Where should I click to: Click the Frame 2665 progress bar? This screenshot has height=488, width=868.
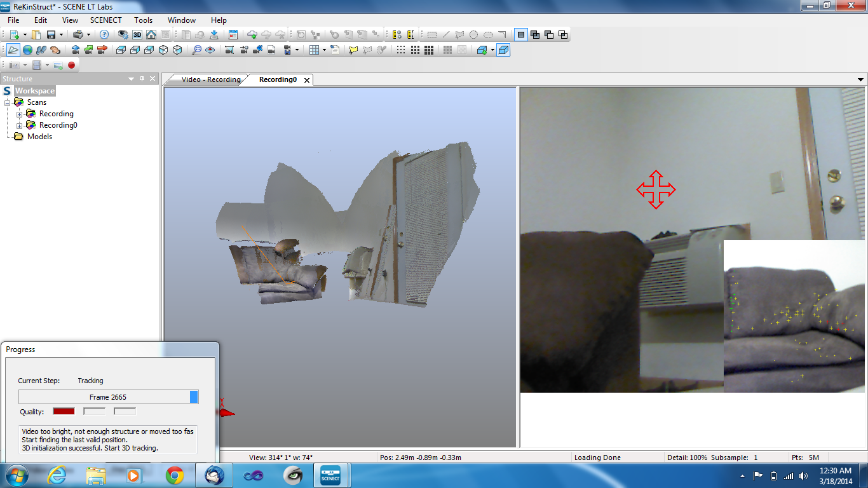[108, 397]
